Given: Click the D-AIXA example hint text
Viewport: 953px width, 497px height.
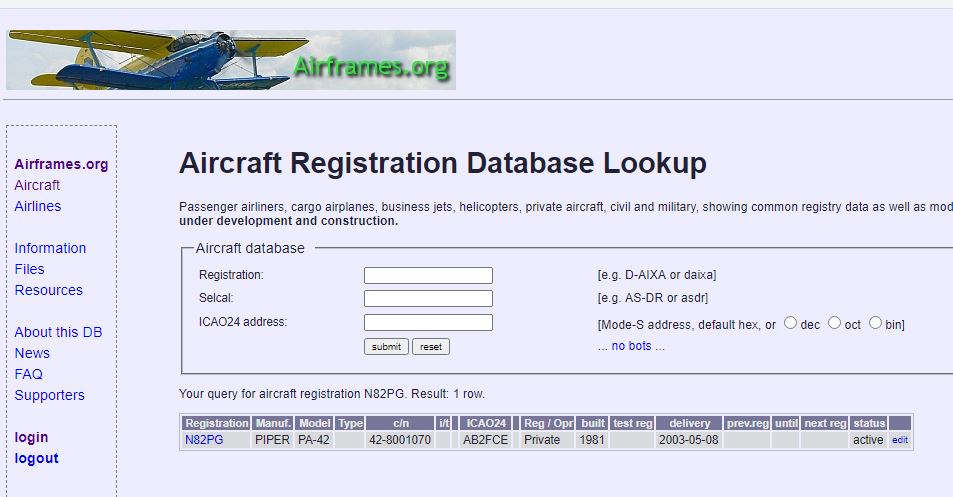Looking at the screenshot, I should pos(657,275).
